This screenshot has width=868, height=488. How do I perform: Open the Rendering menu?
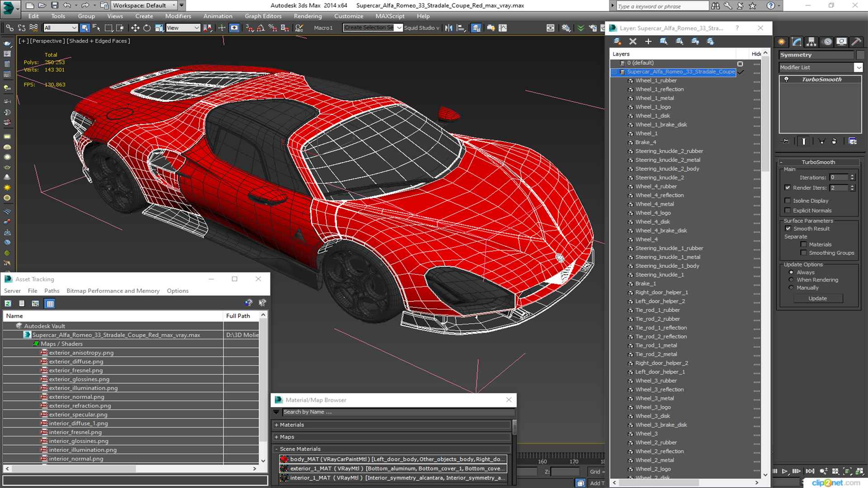pyautogui.click(x=307, y=16)
